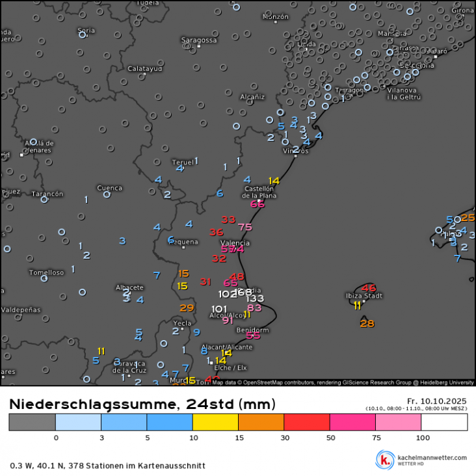Click the Niederschlagssumme 24std title
This screenshot has width=476, height=476.
(142, 404)
